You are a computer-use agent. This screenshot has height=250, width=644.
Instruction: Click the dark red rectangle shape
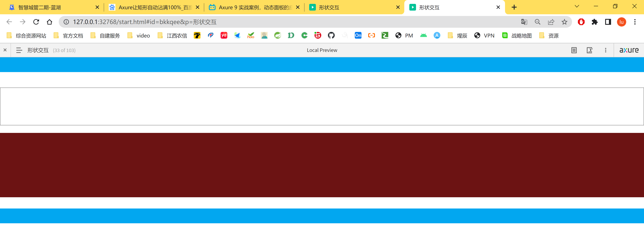click(322, 165)
